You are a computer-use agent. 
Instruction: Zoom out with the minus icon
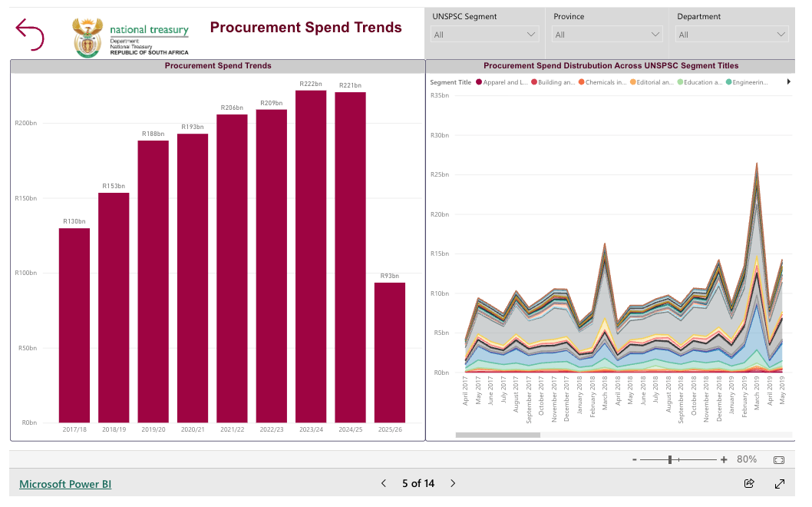click(634, 459)
